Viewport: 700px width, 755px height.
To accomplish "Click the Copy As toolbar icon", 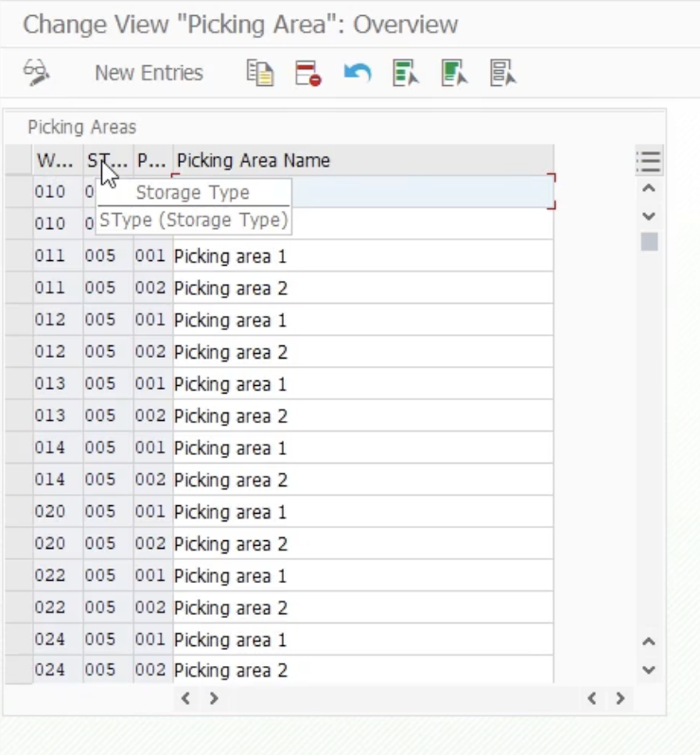I will pyautogui.click(x=259, y=73).
